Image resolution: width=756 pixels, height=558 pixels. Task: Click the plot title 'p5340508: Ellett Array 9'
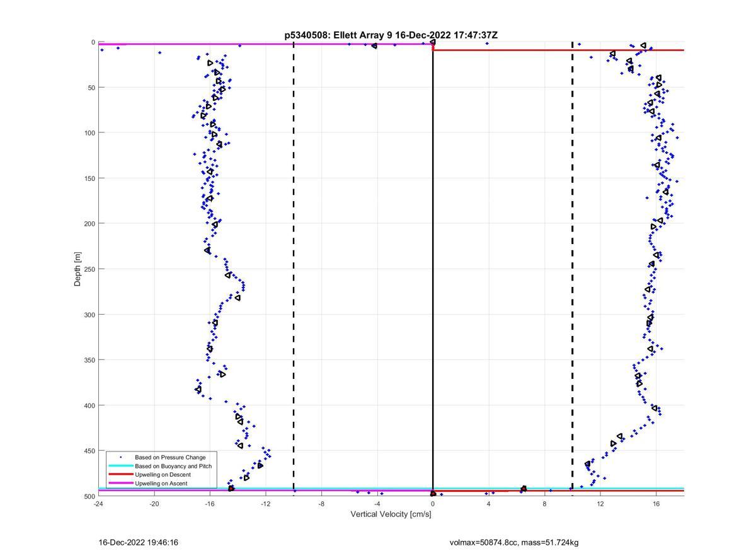[339, 35]
